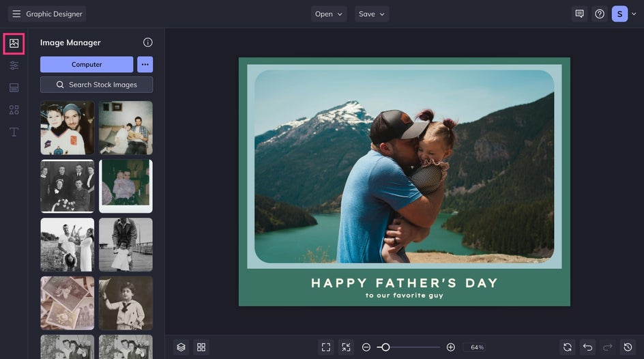Expand the Open dropdown menu

[329, 14]
